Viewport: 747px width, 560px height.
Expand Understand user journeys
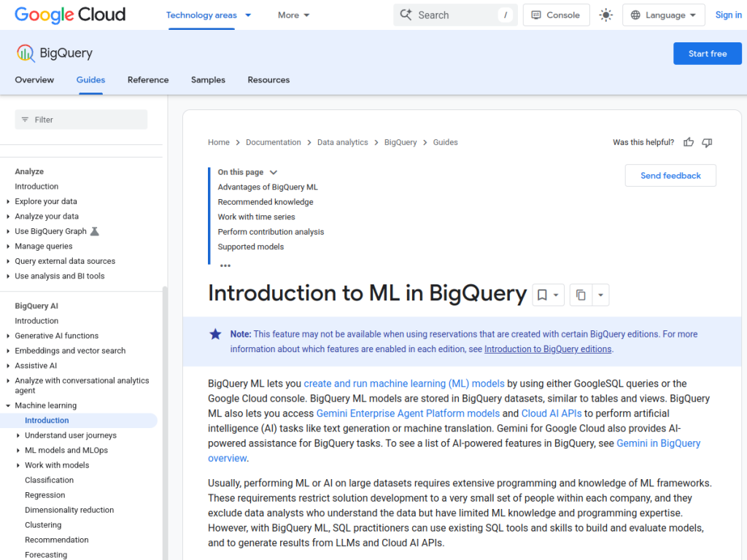tap(18, 435)
